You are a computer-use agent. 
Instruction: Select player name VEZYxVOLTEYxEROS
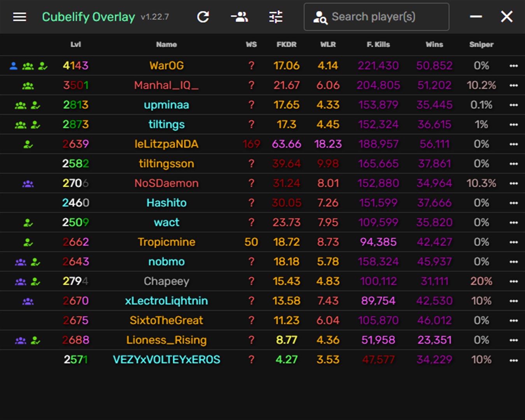(x=166, y=360)
